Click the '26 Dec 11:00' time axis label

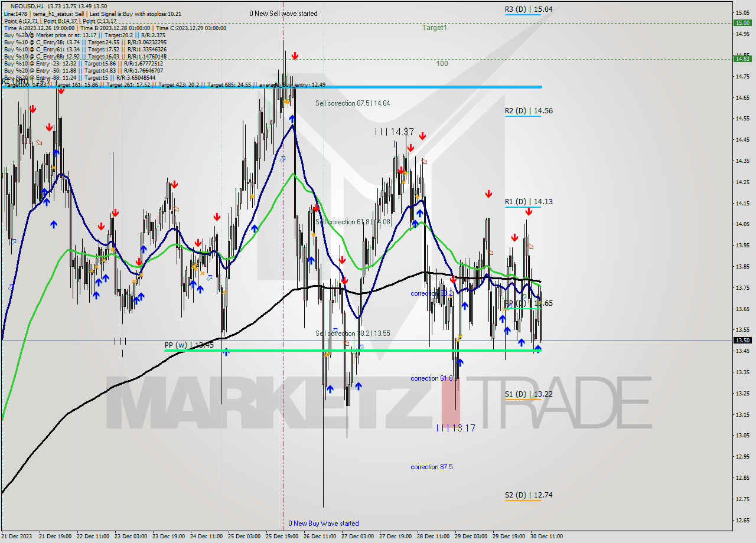point(320,537)
